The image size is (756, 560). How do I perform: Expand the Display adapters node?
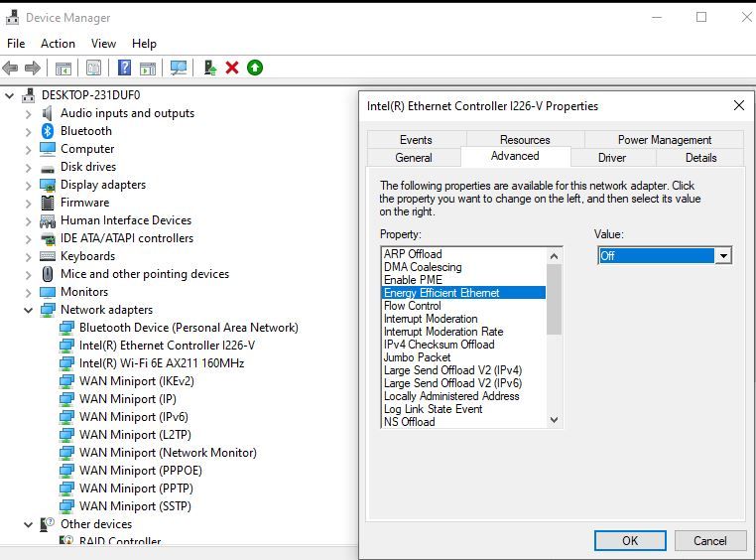click(x=28, y=186)
